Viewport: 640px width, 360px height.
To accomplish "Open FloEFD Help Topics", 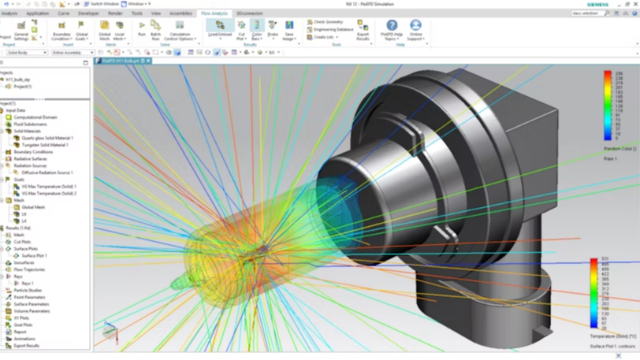I will (x=391, y=30).
